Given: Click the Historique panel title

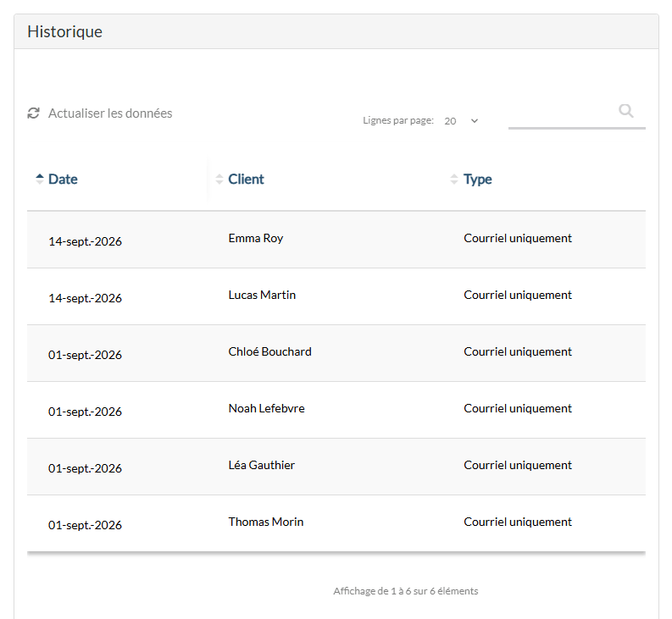Looking at the screenshot, I should click(64, 31).
